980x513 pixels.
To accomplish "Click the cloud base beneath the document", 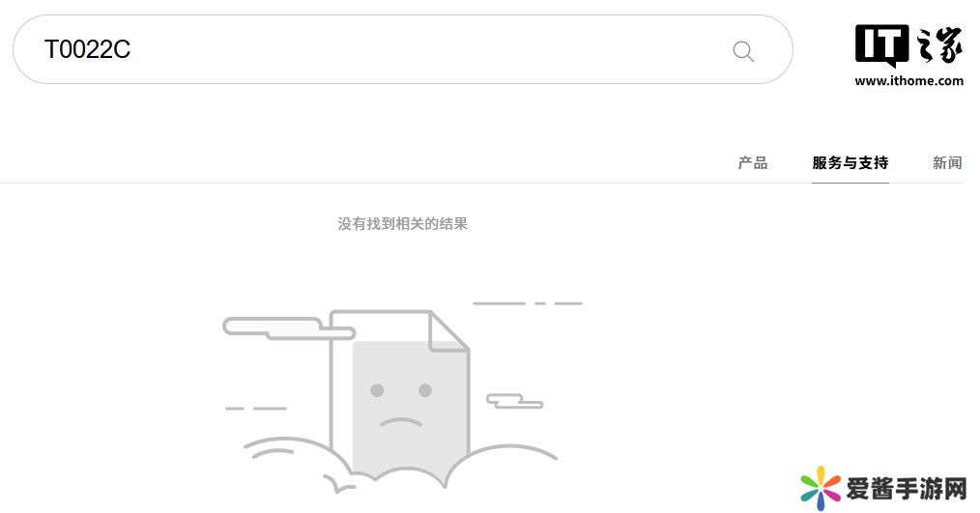I will (x=400, y=466).
